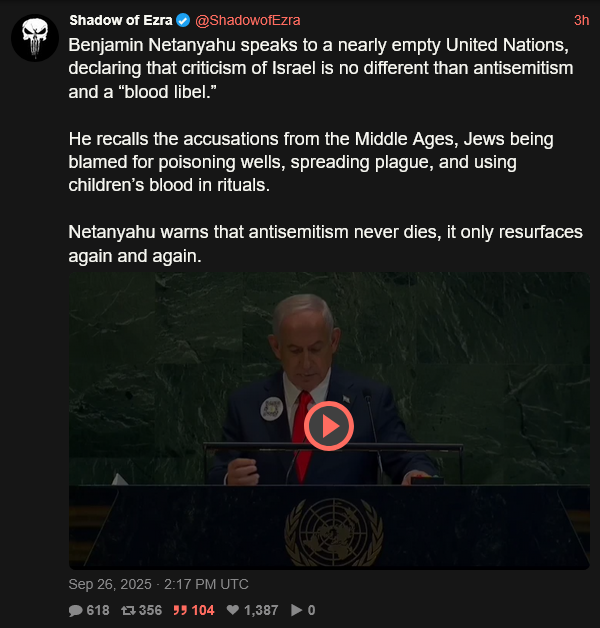Click the paragraph about Middle Ages accusations

coord(311,162)
